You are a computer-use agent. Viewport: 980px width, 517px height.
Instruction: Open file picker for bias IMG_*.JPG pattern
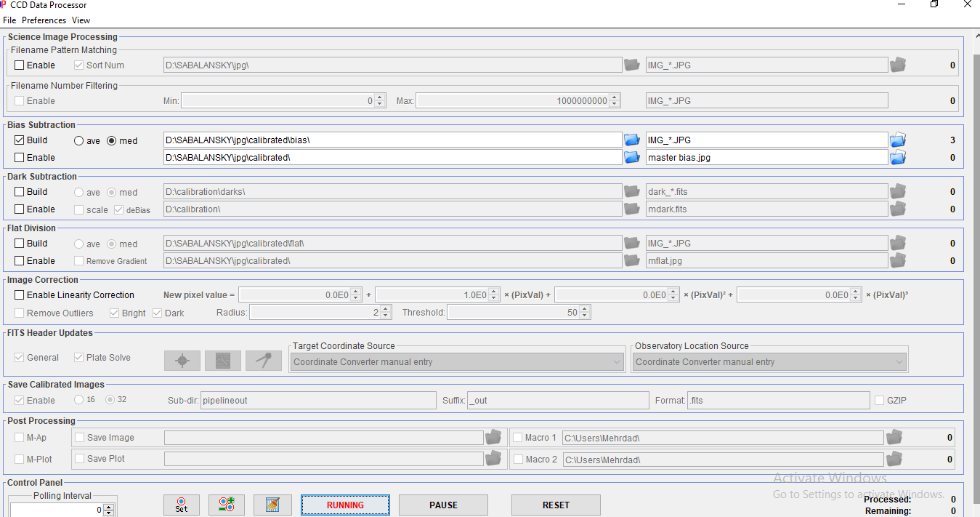898,140
